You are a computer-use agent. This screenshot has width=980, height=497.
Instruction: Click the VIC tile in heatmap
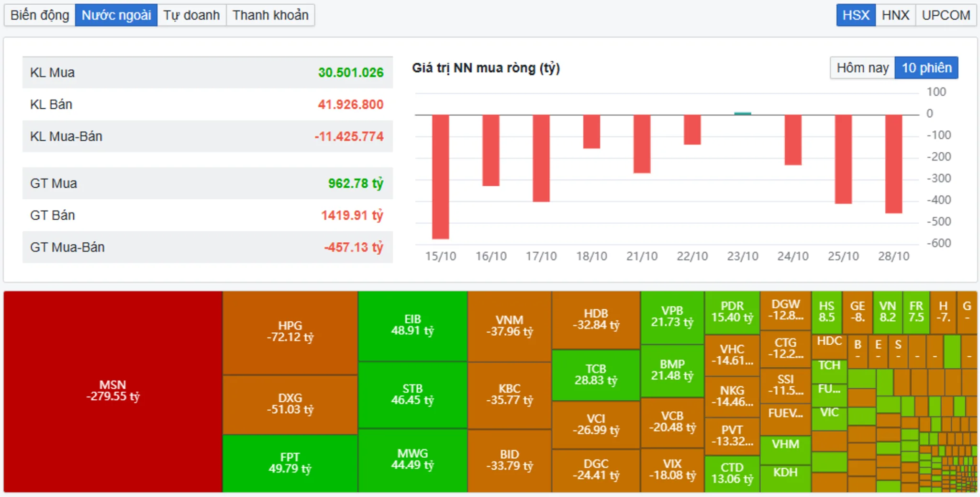click(829, 418)
